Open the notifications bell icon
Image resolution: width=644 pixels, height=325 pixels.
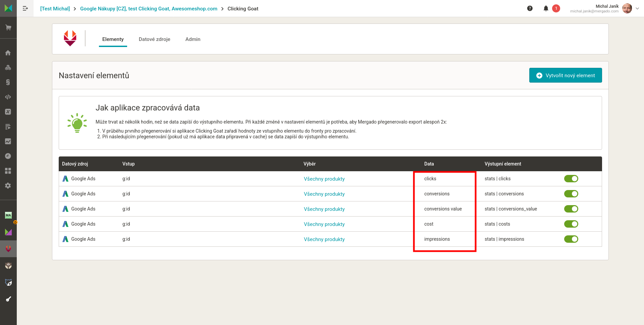click(x=546, y=8)
